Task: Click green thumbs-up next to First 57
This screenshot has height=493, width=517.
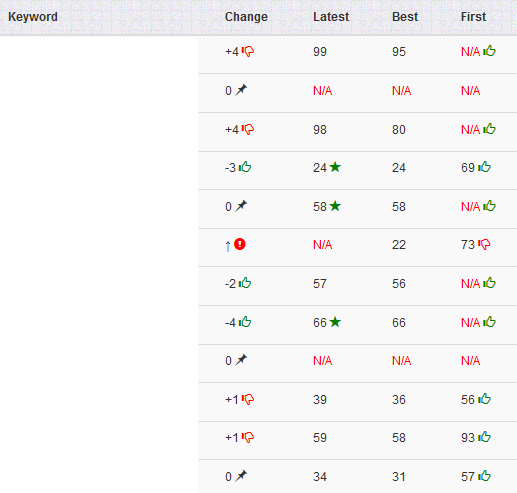Action: (484, 475)
